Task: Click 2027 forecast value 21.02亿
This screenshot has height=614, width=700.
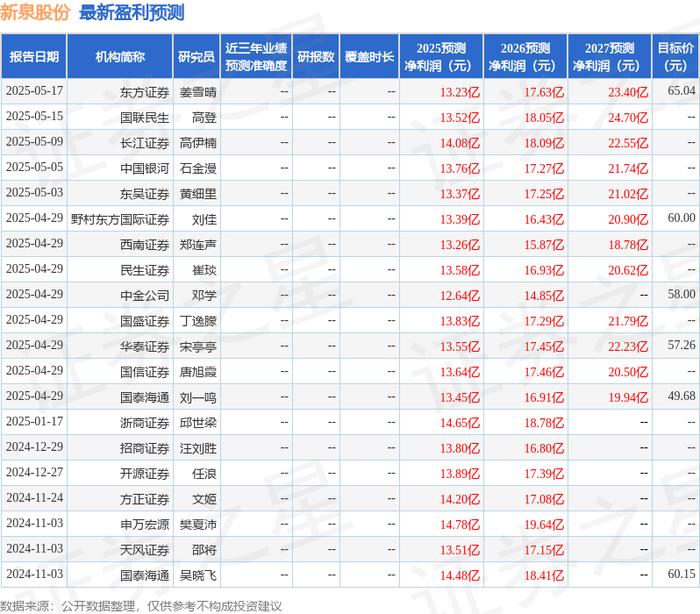Action: coord(628,194)
